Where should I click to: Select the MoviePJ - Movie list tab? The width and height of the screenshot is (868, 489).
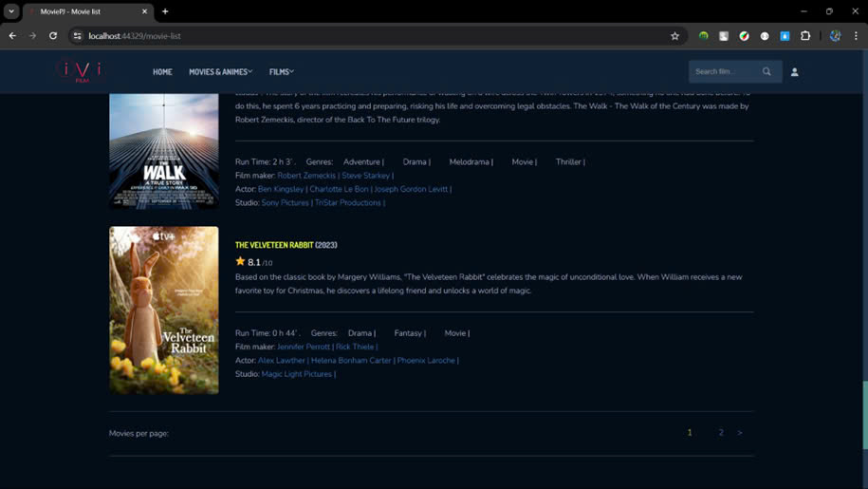[x=87, y=11]
